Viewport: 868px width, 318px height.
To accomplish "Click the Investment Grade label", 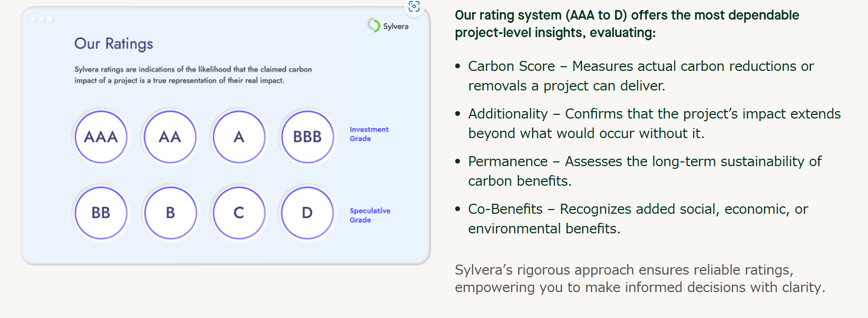I will pos(369,134).
